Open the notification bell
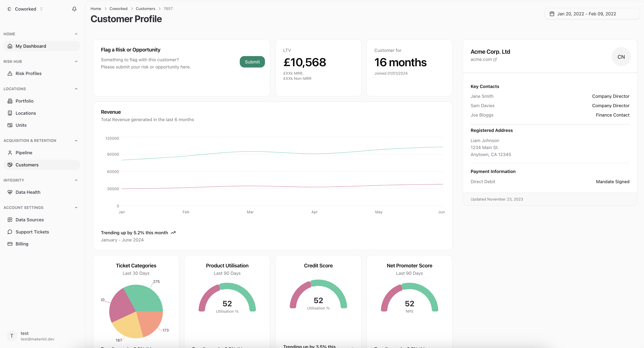Screen dimensions: 644x348 (74, 9)
